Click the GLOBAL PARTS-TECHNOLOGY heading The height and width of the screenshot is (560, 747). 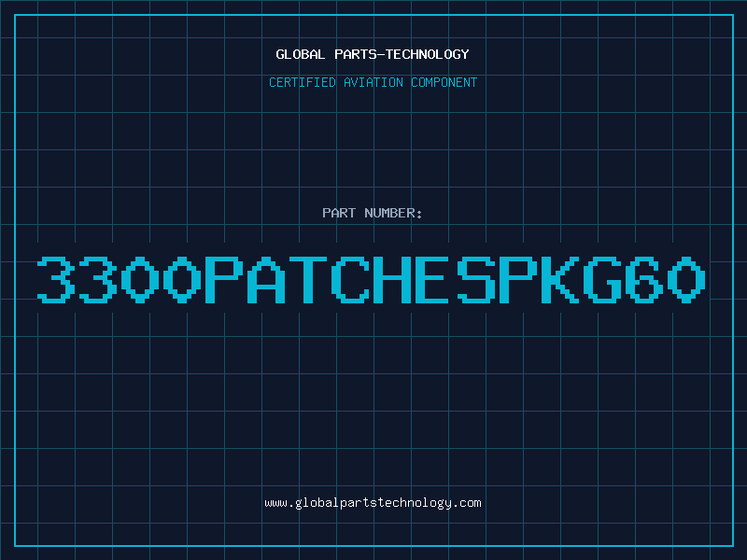[373, 54]
